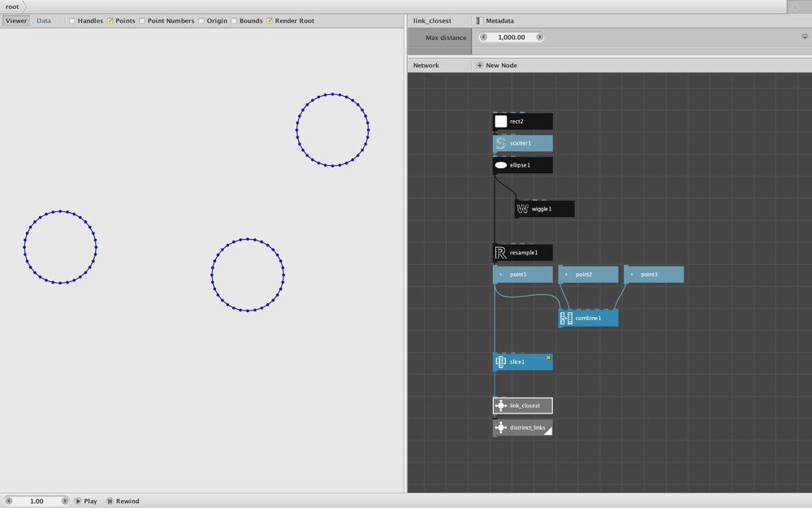Image resolution: width=812 pixels, height=508 pixels.
Task: Increase Max distance with right arrow
Action: pyautogui.click(x=540, y=37)
